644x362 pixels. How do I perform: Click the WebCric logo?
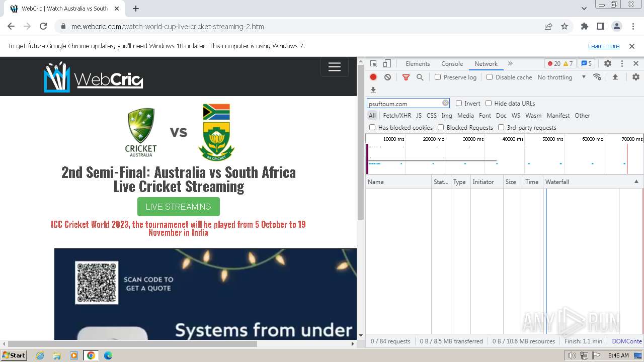point(94,77)
